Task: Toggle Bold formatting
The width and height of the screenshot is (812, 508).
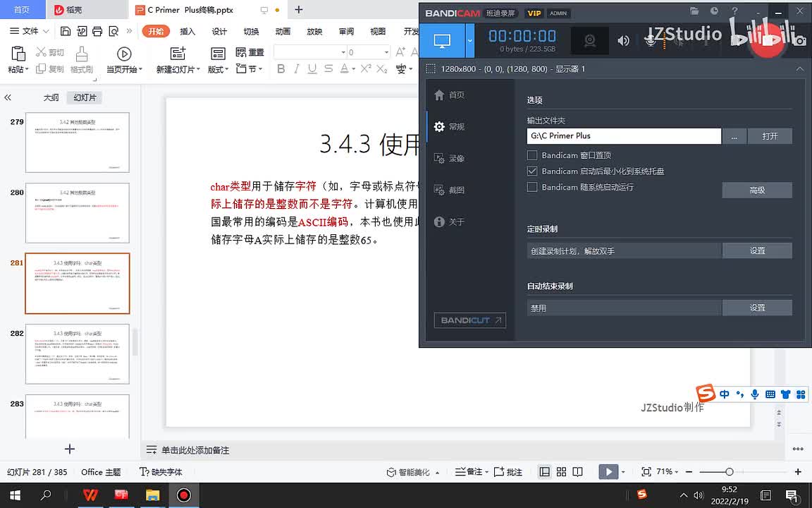Action: point(281,68)
